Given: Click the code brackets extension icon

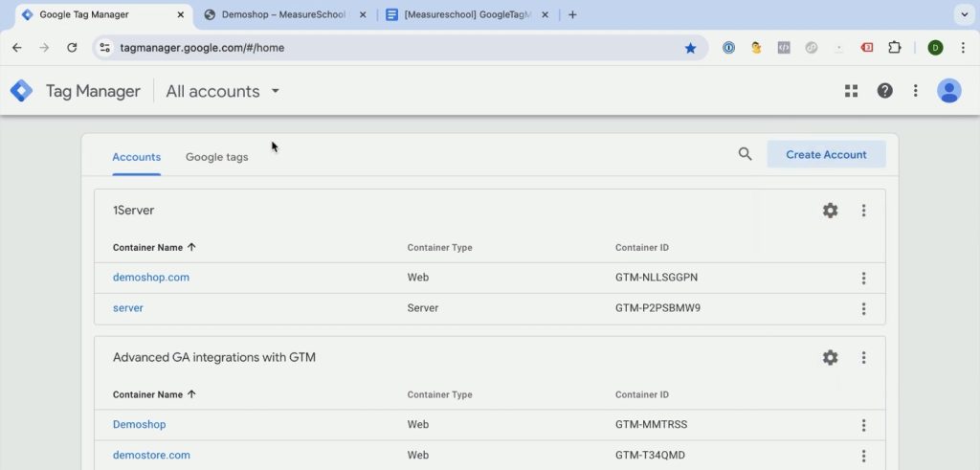Looking at the screenshot, I should [x=784, y=48].
